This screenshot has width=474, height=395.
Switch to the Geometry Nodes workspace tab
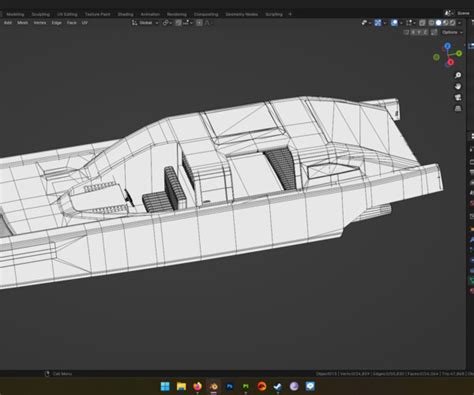coord(242,14)
